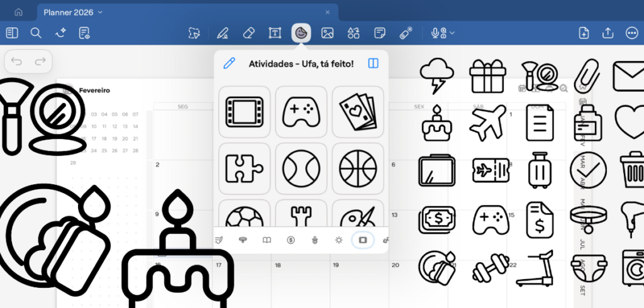Edit sticker collection with pencil button

(230, 63)
